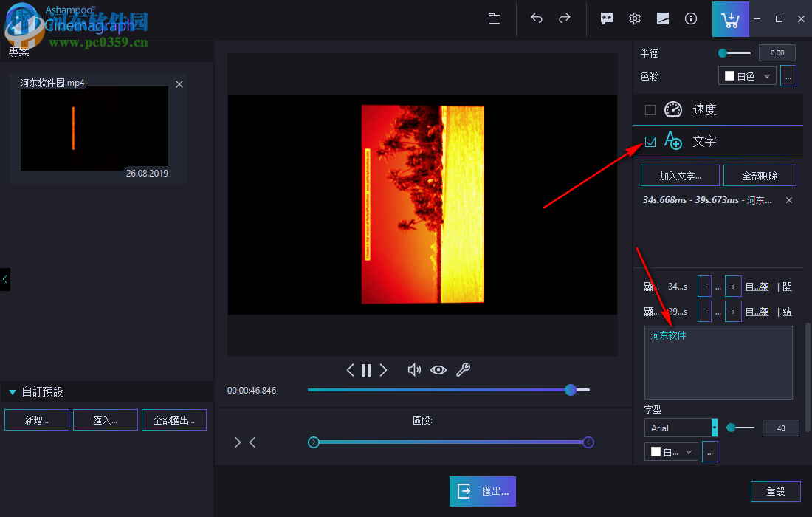Redo the last action

(x=562, y=18)
